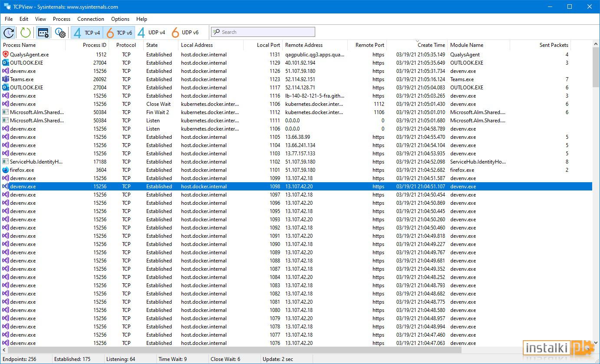This screenshot has width=600, height=364.
Task: Click the firefox.exe process icon
Action: [x=5, y=170]
